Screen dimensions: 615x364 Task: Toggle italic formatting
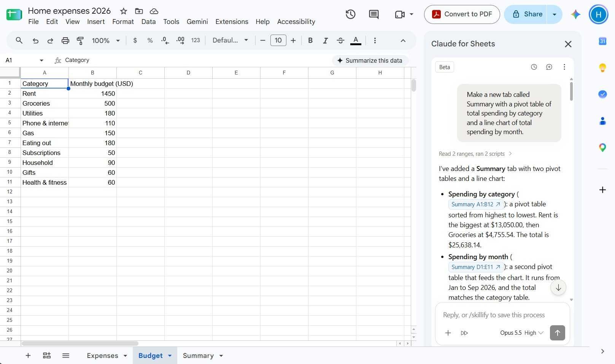325,40
